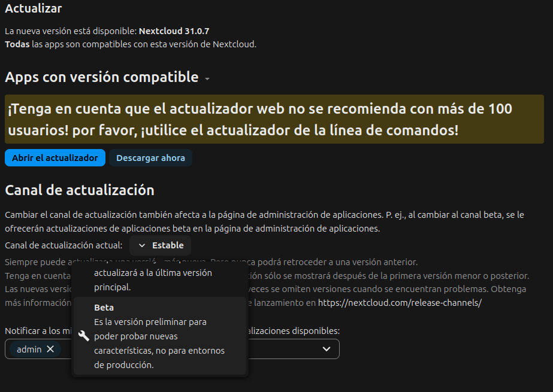Click the "Canal de actualización actual" label
The height and width of the screenshot is (392, 553).
tap(64, 245)
